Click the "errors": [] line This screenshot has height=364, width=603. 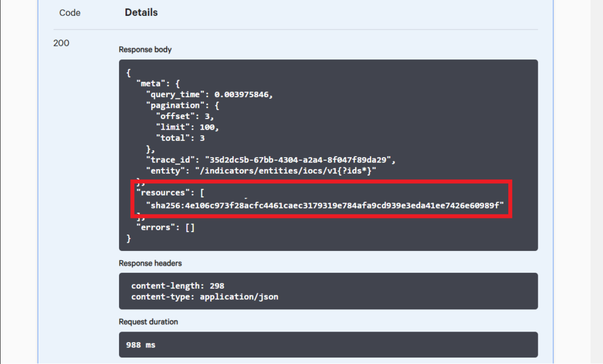click(165, 227)
